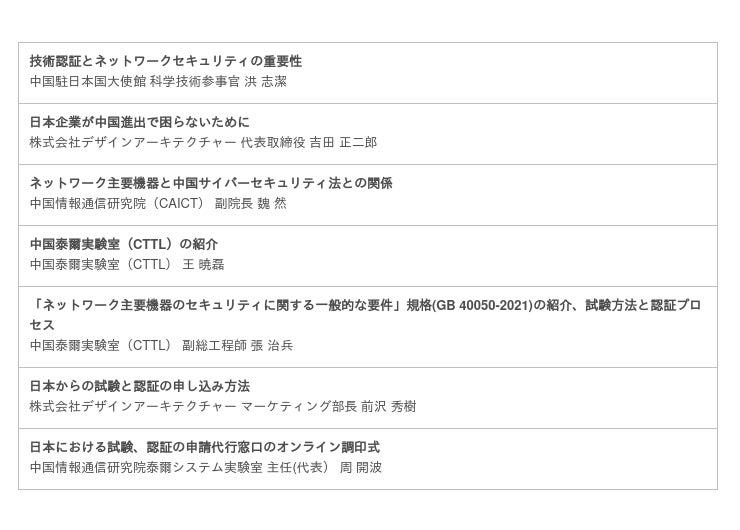Click the title 技術認証とネットワークセキュリティの重要性

(x=166, y=62)
